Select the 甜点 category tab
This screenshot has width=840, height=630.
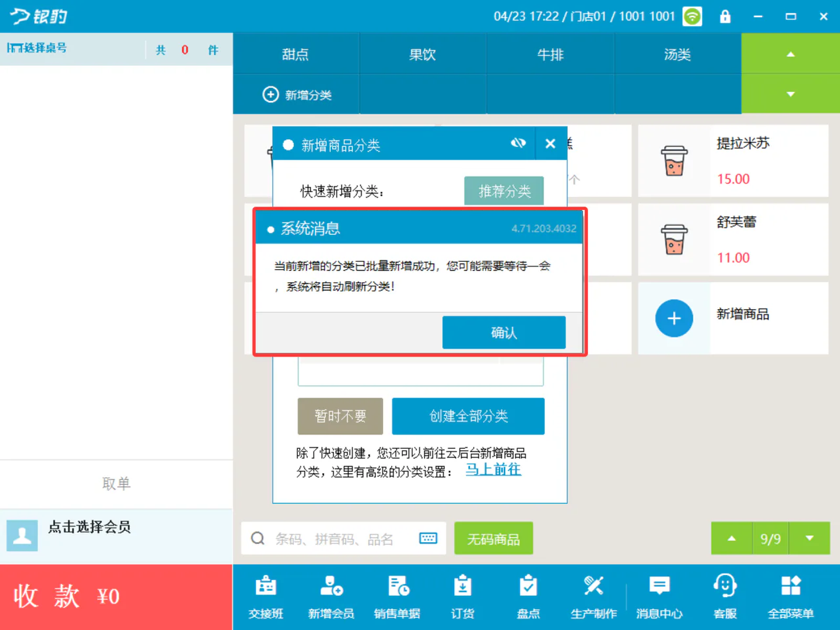pos(295,54)
